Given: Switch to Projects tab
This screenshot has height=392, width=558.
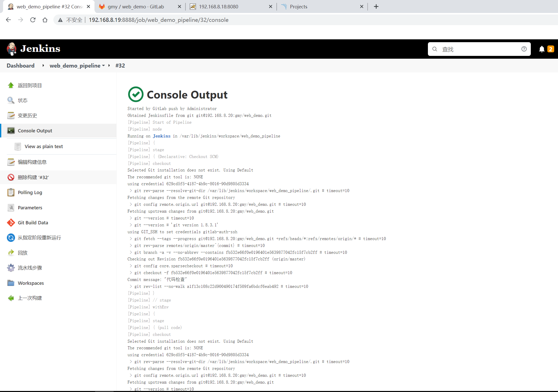Looking at the screenshot, I should [299, 7].
